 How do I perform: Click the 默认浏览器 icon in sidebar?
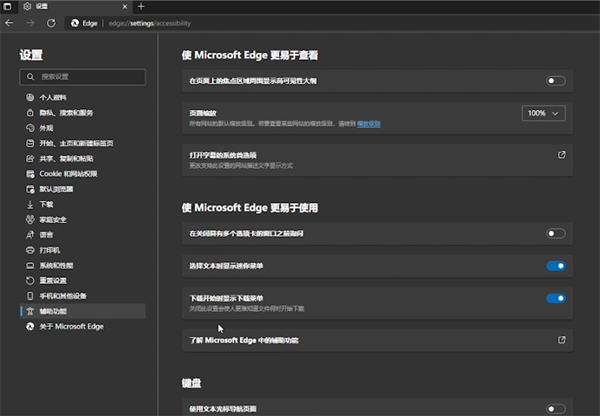point(30,189)
